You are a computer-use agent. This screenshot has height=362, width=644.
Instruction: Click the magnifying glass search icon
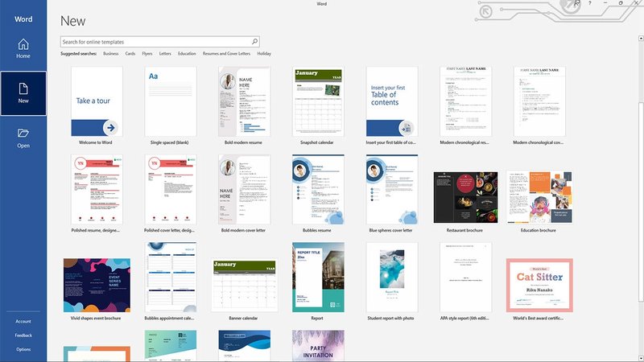pyautogui.click(x=254, y=42)
